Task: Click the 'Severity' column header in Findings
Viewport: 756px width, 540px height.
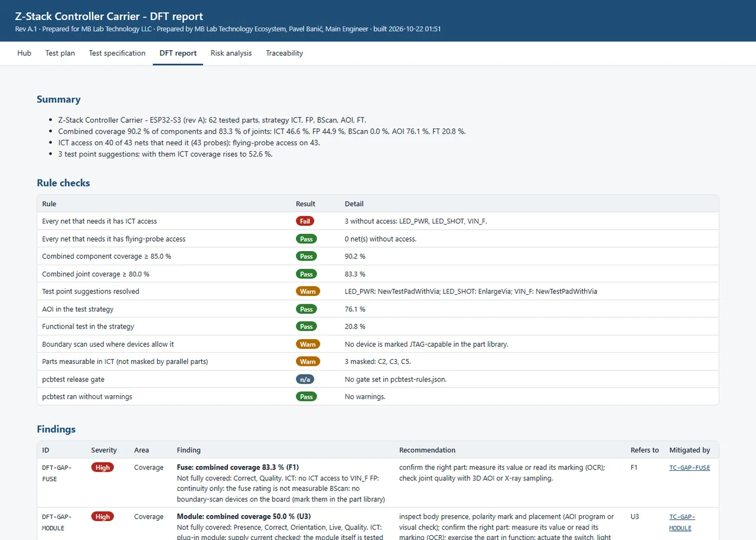Action: coord(104,450)
